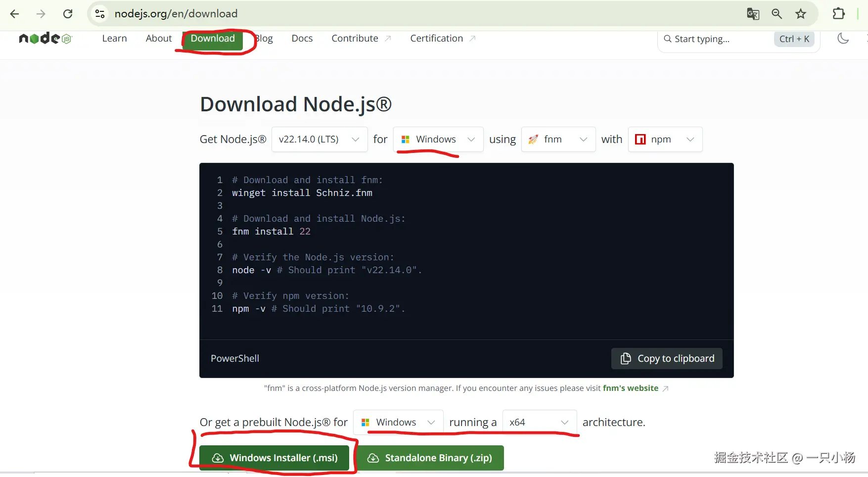Click the download icon on Standalone Binary button
The width and height of the screenshot is (868, 477).
coord(373,458)
